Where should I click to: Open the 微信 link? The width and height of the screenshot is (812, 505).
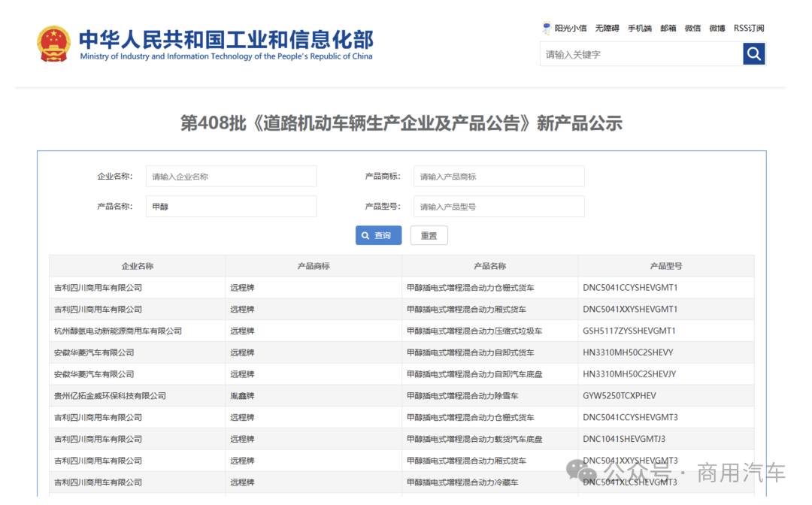(692, 28)
